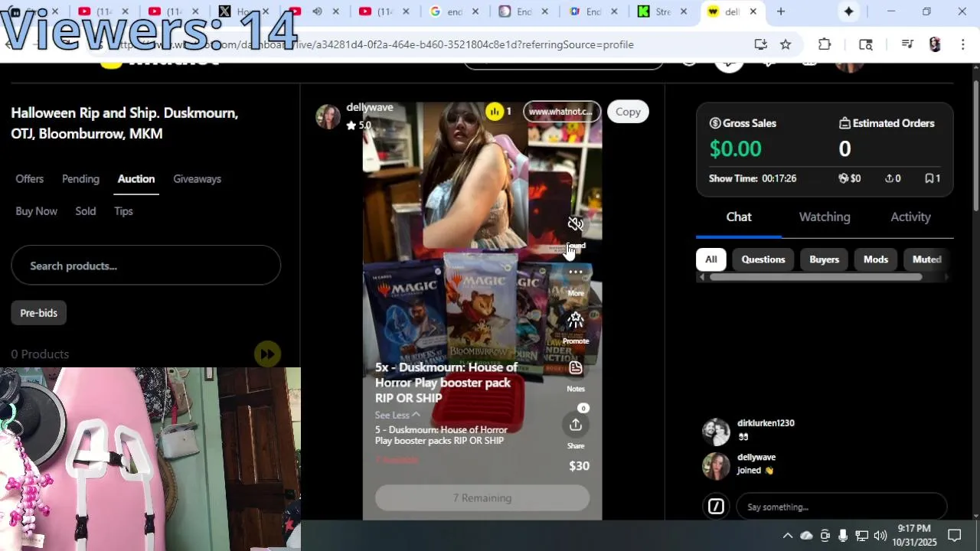Open the Buy Now tab
980x551 pixels.
coord(37,211)
